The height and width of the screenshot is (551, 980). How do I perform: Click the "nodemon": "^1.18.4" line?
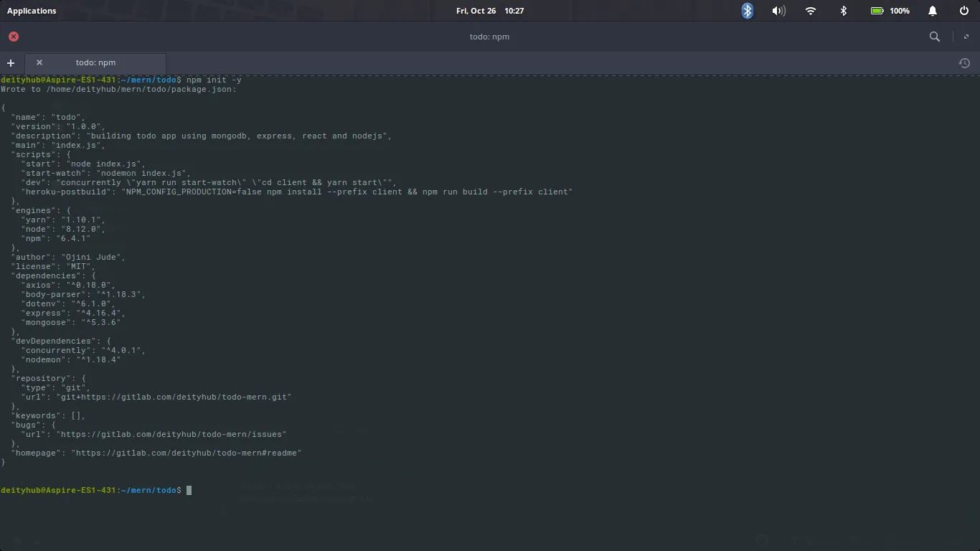(x=71, y=359)
